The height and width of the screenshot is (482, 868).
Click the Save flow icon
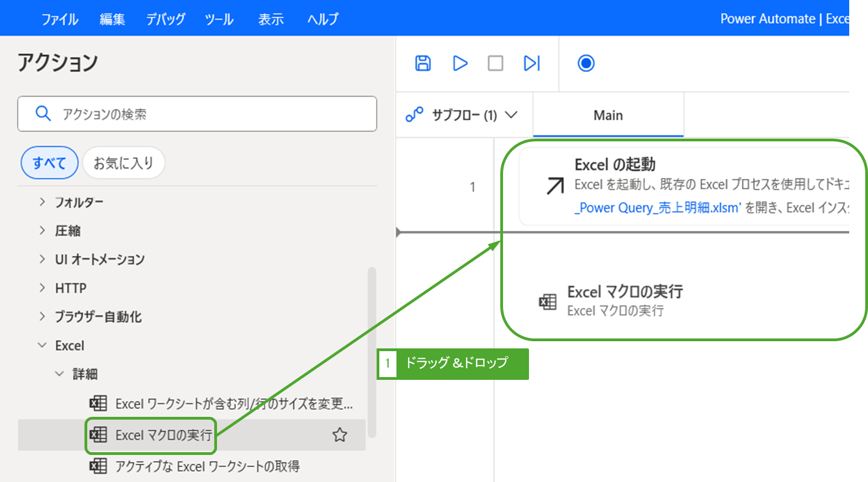423,63
